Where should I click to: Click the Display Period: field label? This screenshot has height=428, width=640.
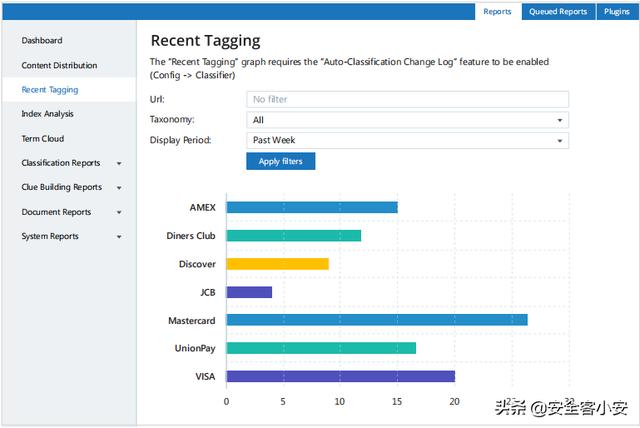(x=180, y=140)
